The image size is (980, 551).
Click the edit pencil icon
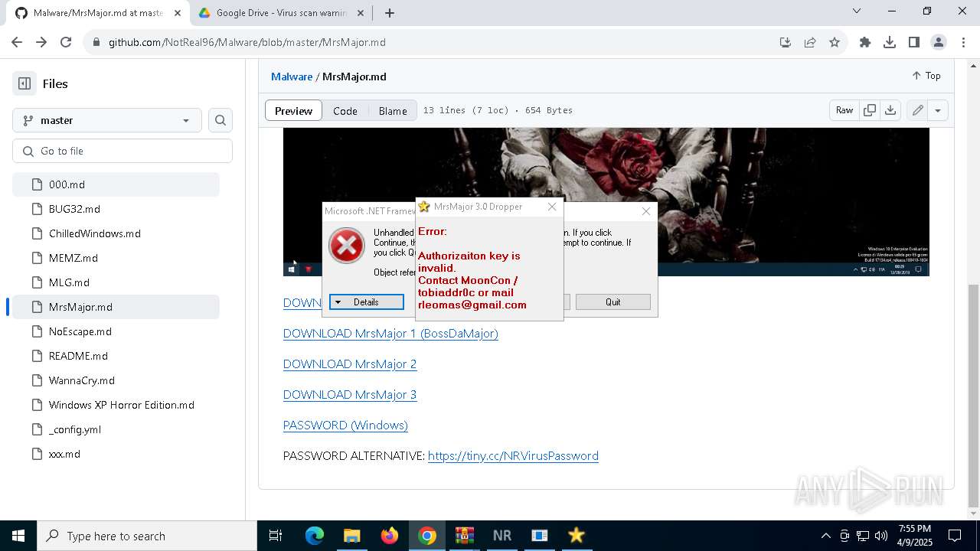(917, 110)
